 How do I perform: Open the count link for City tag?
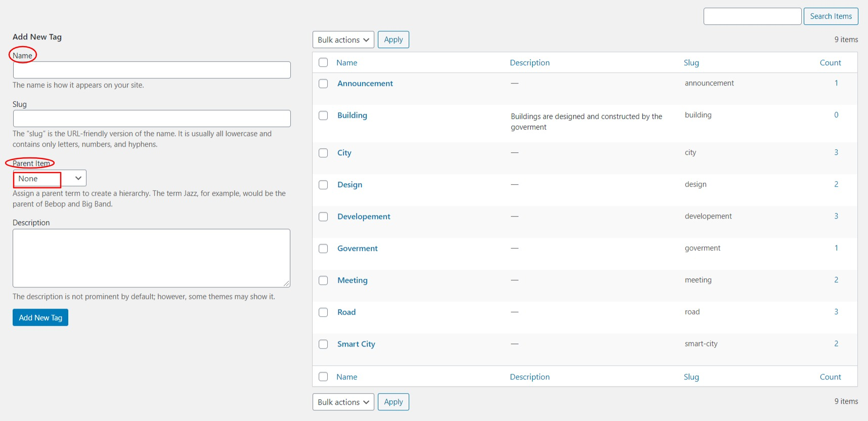tap(836, 152)
